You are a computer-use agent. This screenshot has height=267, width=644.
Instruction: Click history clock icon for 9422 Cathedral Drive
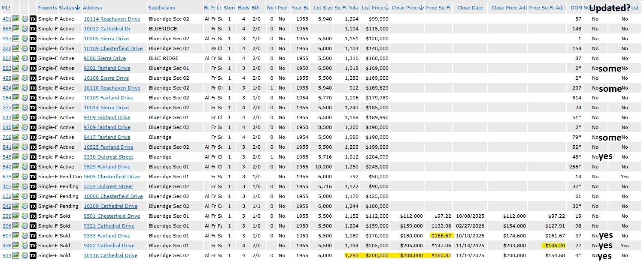point(24,246)
